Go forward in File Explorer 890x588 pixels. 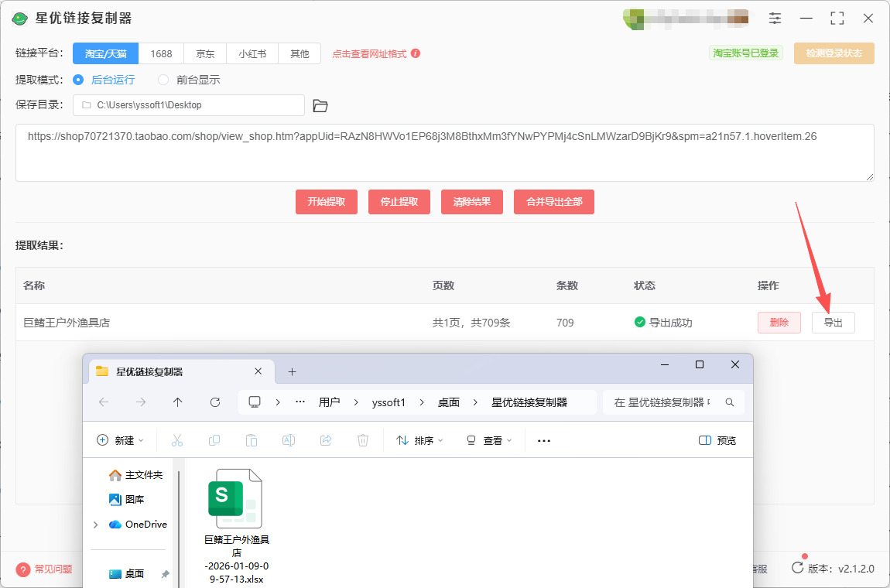pos(141,402)
